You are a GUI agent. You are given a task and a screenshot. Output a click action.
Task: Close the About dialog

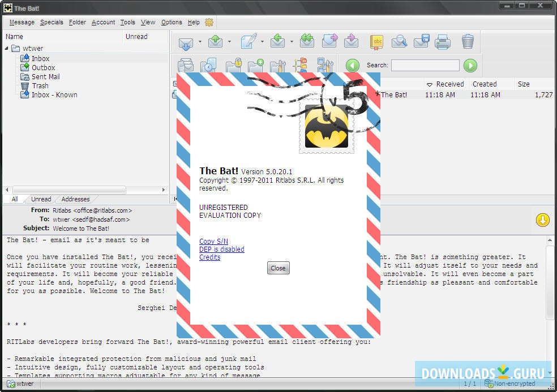coord(278,268)
